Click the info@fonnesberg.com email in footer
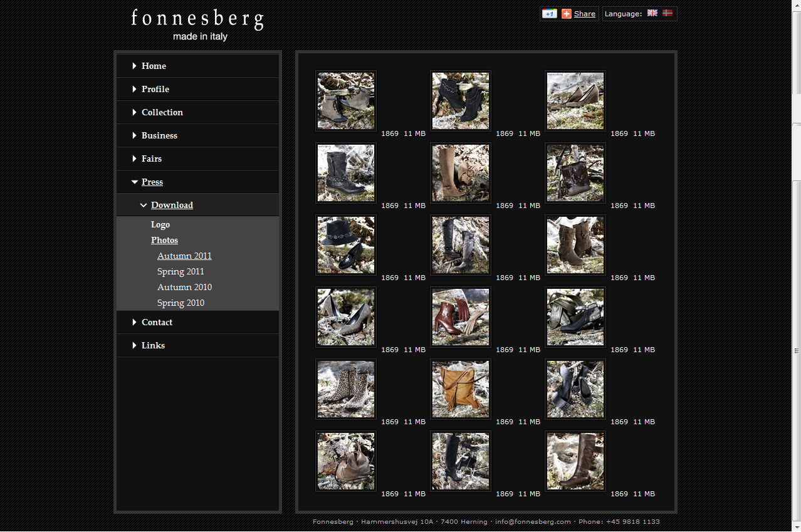801x532 pixels. [533, 521]
